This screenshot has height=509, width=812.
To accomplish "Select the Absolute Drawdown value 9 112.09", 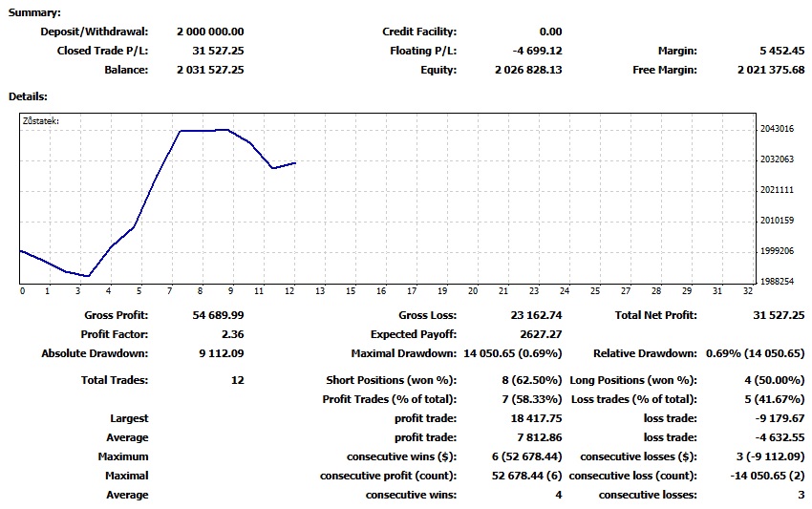I will (x=221, y=353).
